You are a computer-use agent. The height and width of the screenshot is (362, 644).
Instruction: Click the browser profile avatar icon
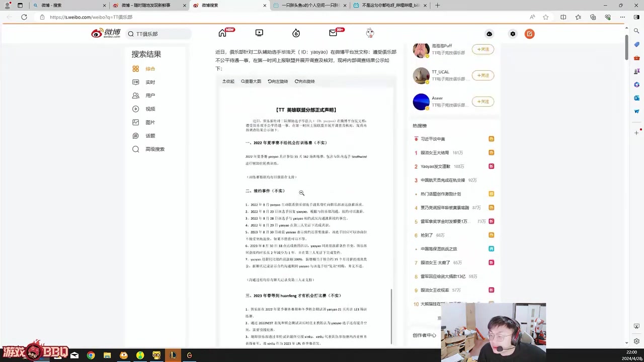(7, 6)
